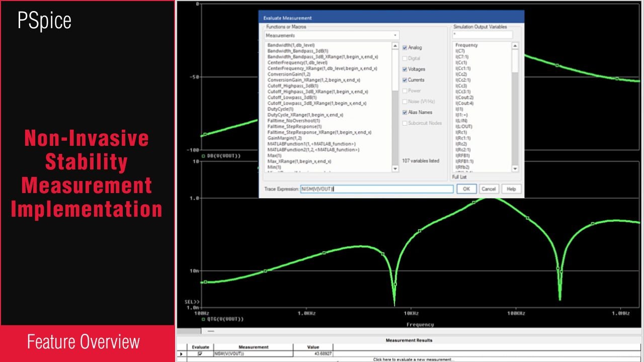Toggle the Alias Names checkbox
This screenshot has width=644, height=362.
tap(405, 113)
